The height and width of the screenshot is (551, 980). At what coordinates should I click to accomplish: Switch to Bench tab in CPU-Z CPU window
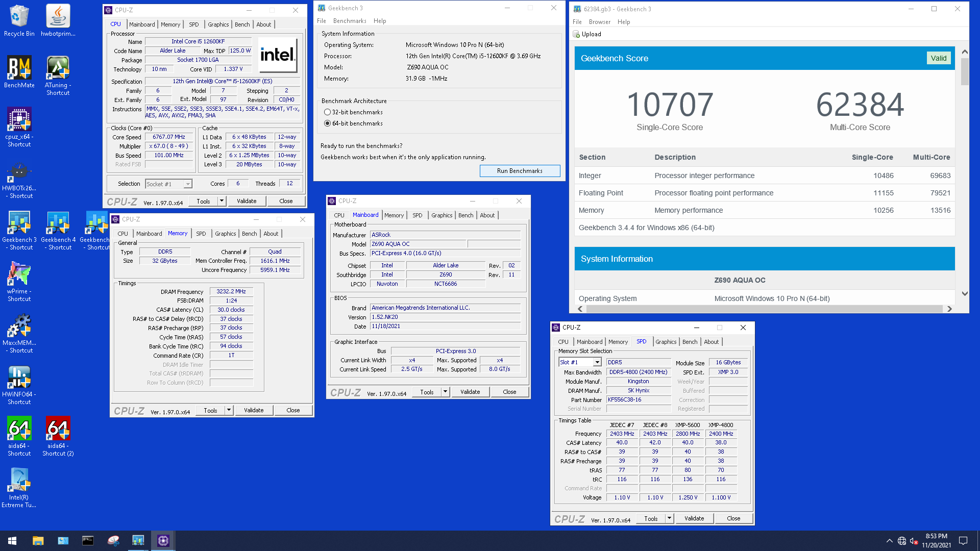pos(242,24)
